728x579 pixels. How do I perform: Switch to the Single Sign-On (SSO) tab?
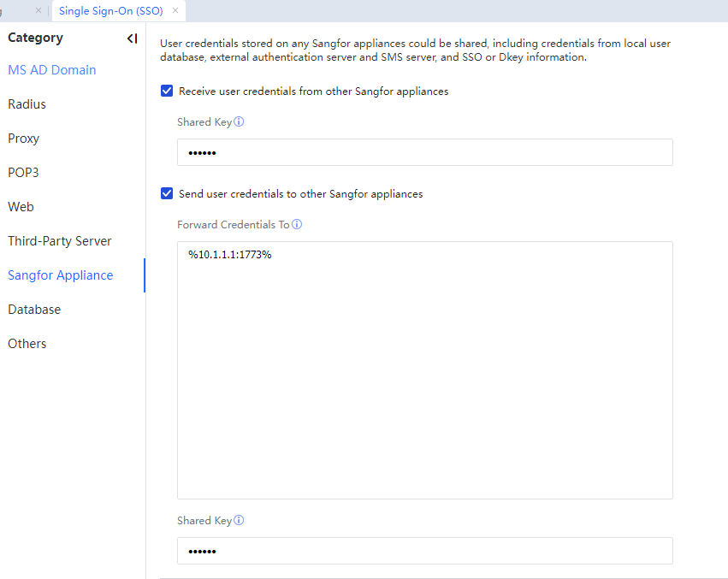[109, 10]
